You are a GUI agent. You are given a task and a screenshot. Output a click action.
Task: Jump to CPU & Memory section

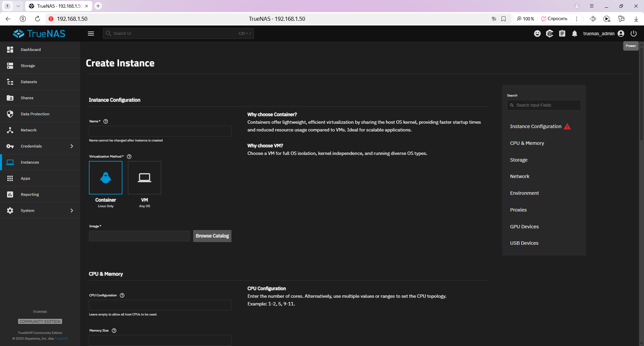[x=527, y=143]
